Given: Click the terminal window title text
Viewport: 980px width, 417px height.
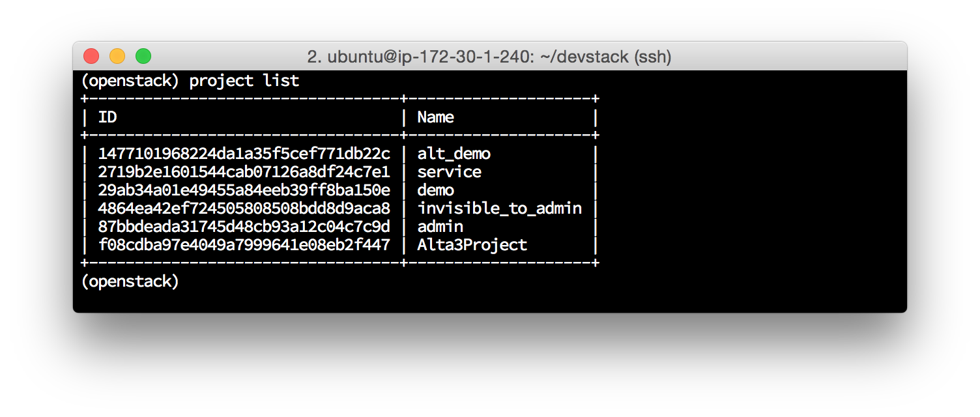Looking at the screenshot, I should tap(489, 57).
